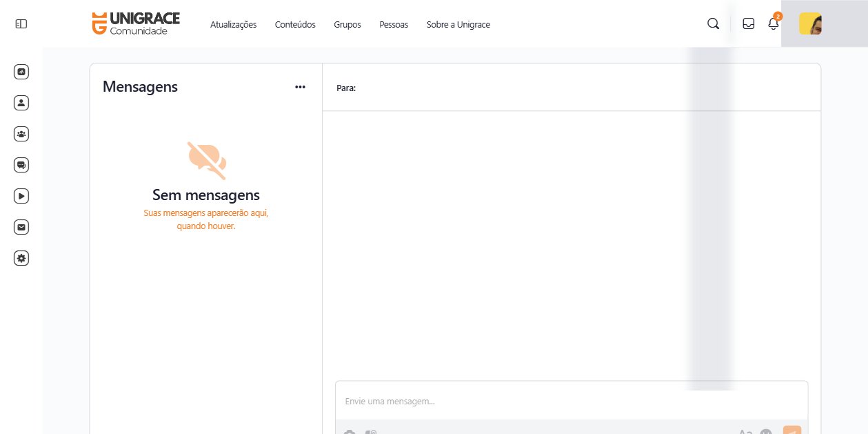Open the Pessoas menu item
Screen dimensions: 868x434
394,25
